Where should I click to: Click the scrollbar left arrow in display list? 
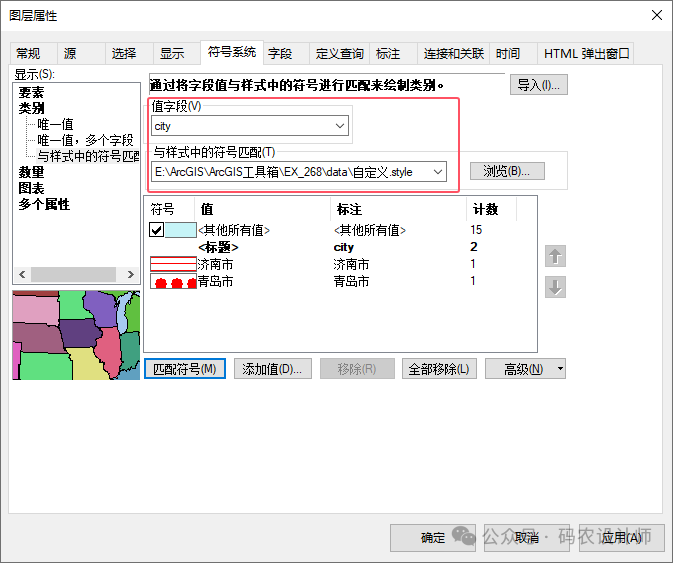pyautogui.click(x=21, y=274)
